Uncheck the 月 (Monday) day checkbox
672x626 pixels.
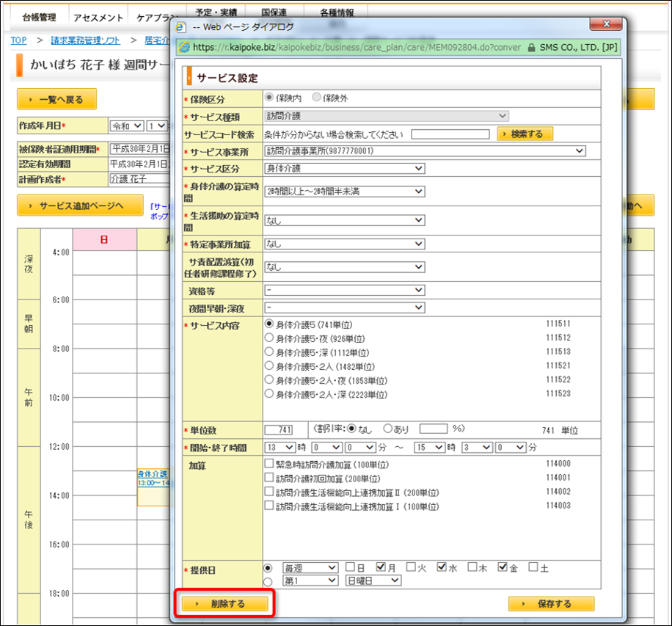click(x=381, y=567)
